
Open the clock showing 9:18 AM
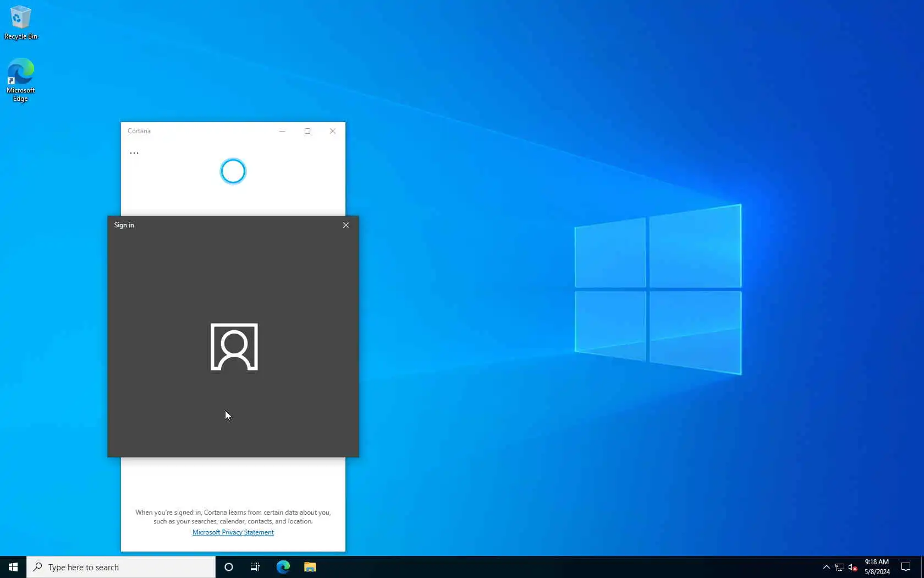pyautogui.click(x=877, y=567)
